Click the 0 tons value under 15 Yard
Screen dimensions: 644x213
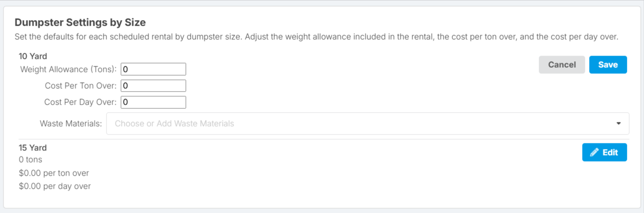point(30,160)
